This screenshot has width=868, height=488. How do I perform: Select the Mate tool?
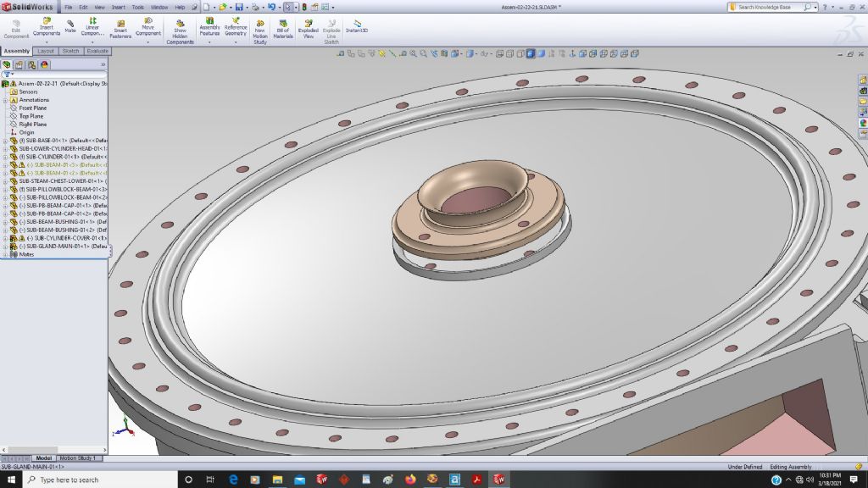70,26
